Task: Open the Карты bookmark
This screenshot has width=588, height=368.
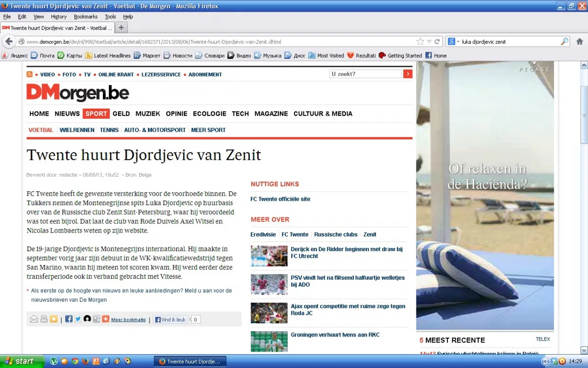Action: click(70, 55)
